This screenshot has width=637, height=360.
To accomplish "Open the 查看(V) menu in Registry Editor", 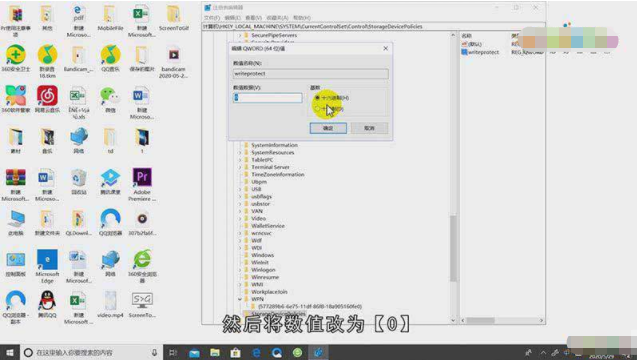I will [254, 18].
